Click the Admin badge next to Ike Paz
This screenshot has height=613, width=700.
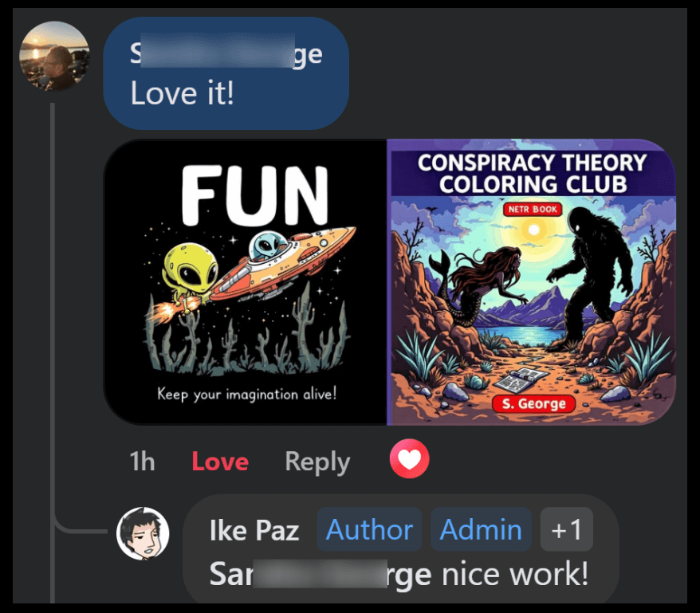(x=481, y=529)
